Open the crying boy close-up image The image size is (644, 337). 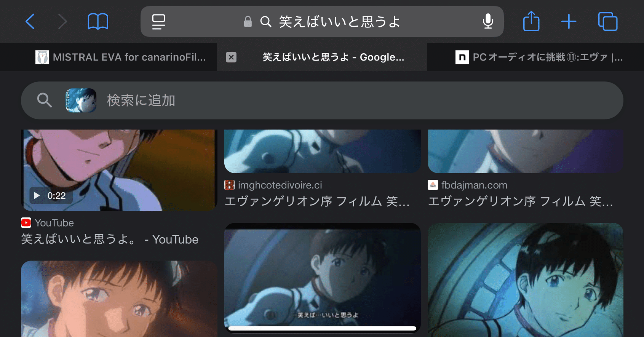click(119, 299)
